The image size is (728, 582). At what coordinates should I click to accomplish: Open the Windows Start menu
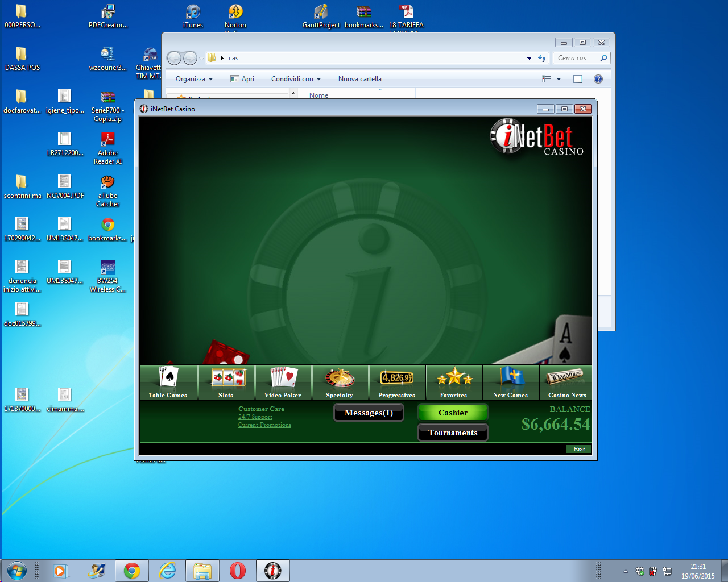click(17, 570)
